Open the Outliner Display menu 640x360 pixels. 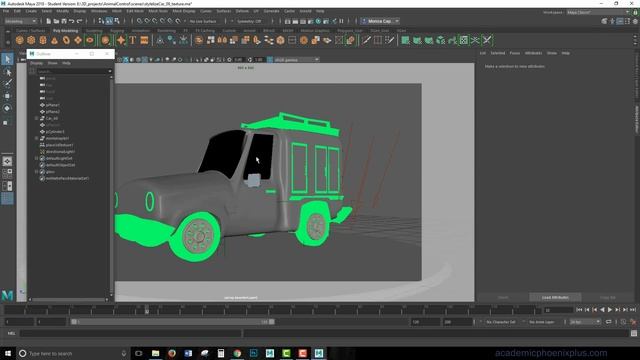[x=36, y=63]
